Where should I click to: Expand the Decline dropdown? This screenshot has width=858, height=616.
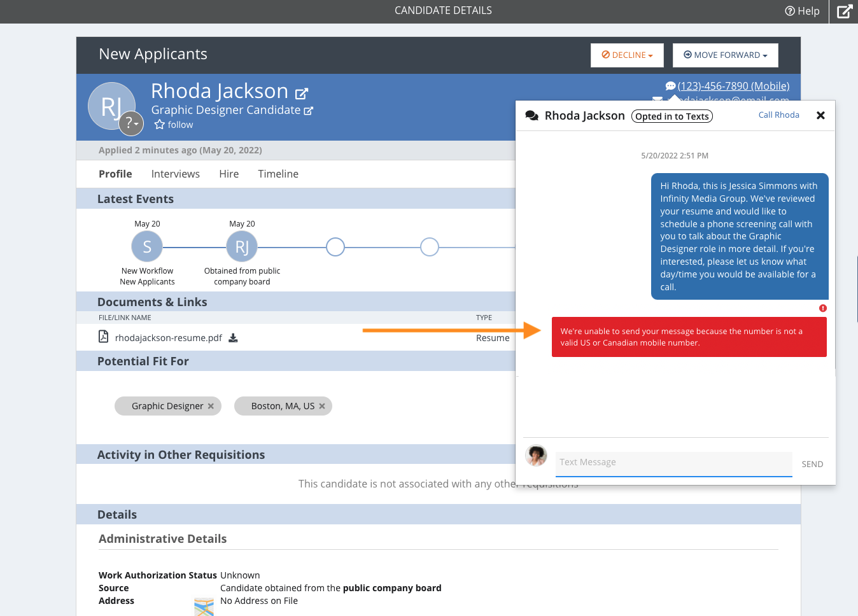click(627, 55)
